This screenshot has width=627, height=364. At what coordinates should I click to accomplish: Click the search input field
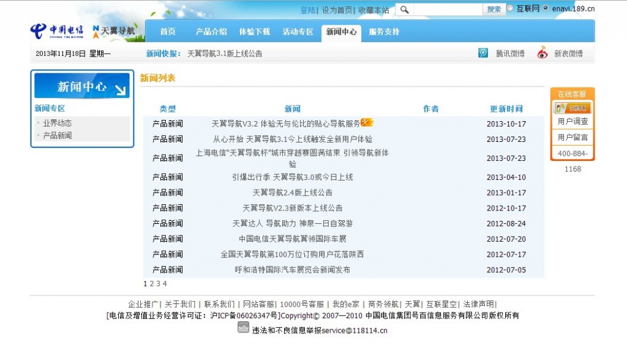tap(448, 9)
